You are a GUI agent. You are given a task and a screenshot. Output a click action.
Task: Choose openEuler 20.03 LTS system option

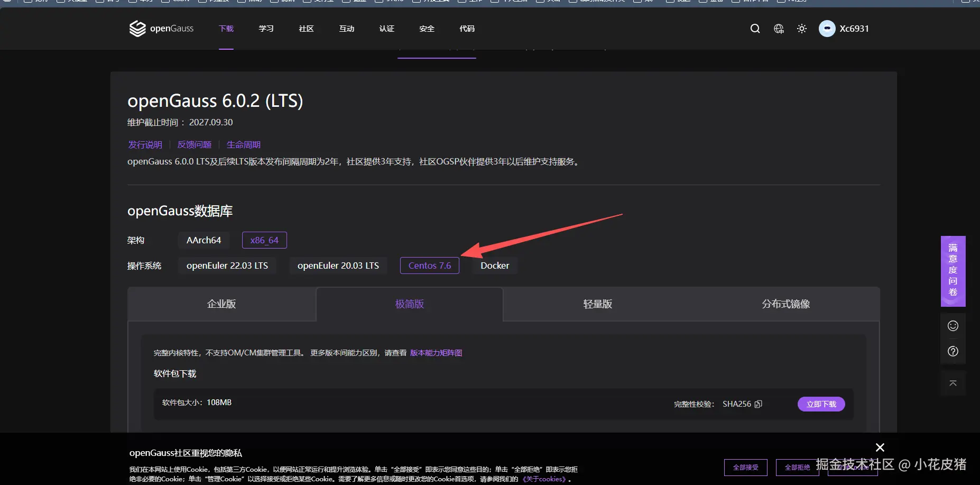coord(338,265)
